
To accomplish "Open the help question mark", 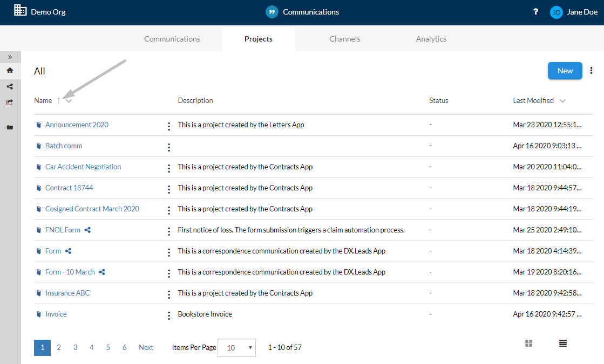I will pyautogui.click(x=535, y=12).
